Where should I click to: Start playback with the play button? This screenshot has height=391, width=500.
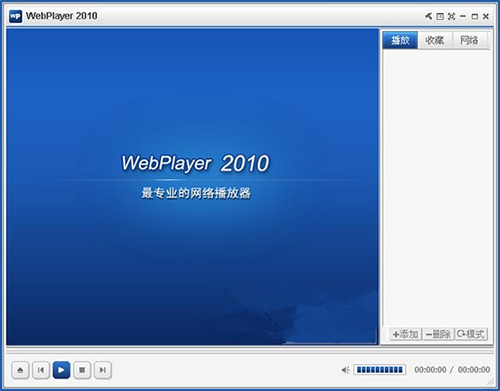coord(61,370)
